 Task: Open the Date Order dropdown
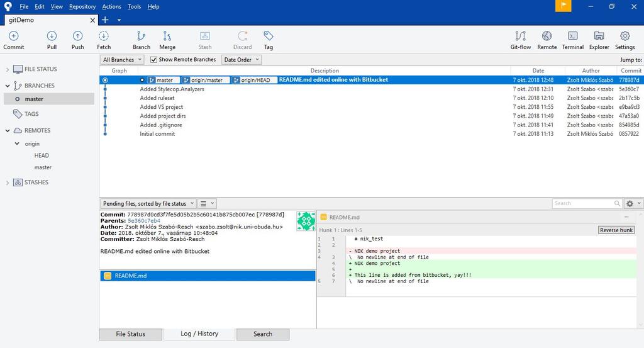coord(241,60)
